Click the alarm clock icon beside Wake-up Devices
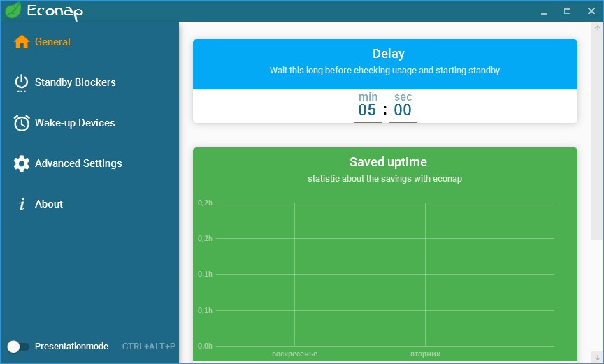 point(22,123)
